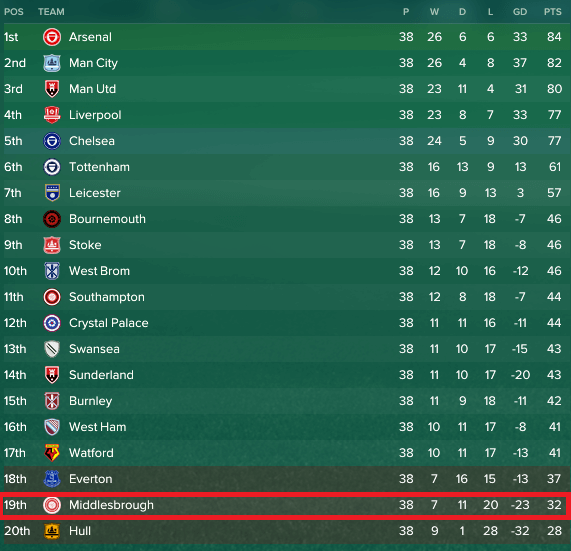Select the highlighted Middlesbrough row
The height and width of the screenshot is (551, 571).
[284, 505]
